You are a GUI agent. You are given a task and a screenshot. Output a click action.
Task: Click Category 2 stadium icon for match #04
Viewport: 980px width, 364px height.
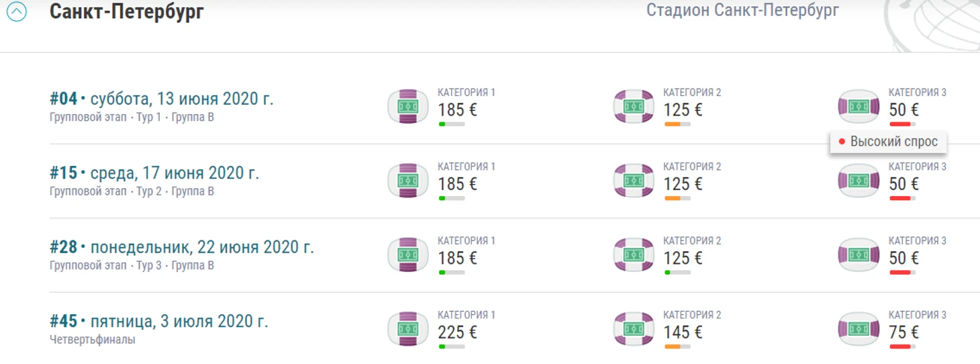pos(634,106)
